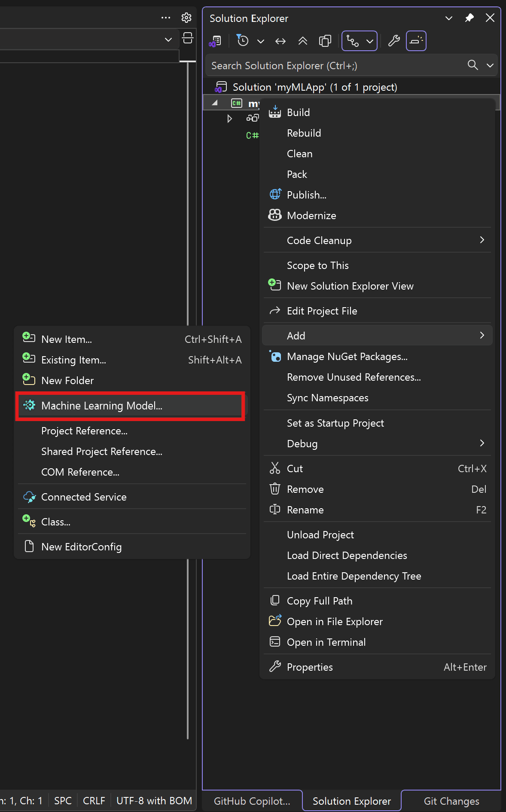506x812 pixels.
Task: Expand the Dependencies node arrow
Action: point(230,118)
